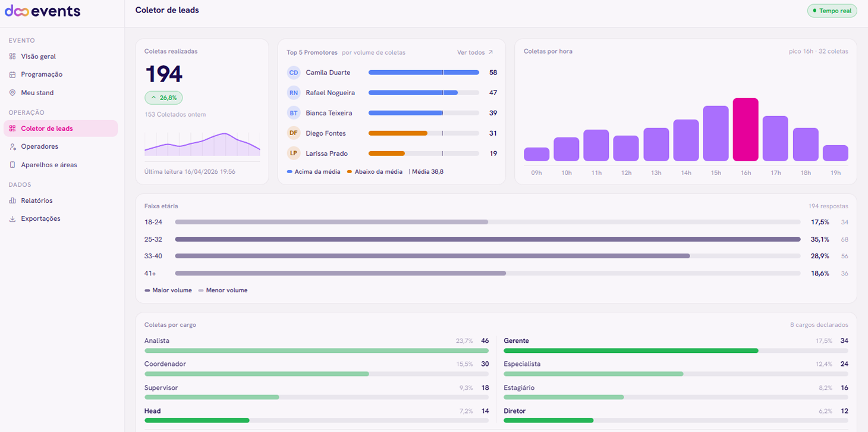Open the Operadores section
The width and height of the screenshot is (868, 432).
tap(61, 146)
